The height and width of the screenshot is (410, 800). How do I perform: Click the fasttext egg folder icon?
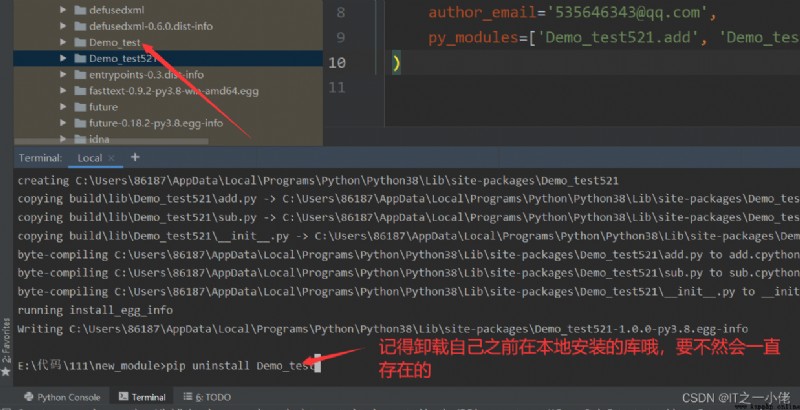(80, 91)
